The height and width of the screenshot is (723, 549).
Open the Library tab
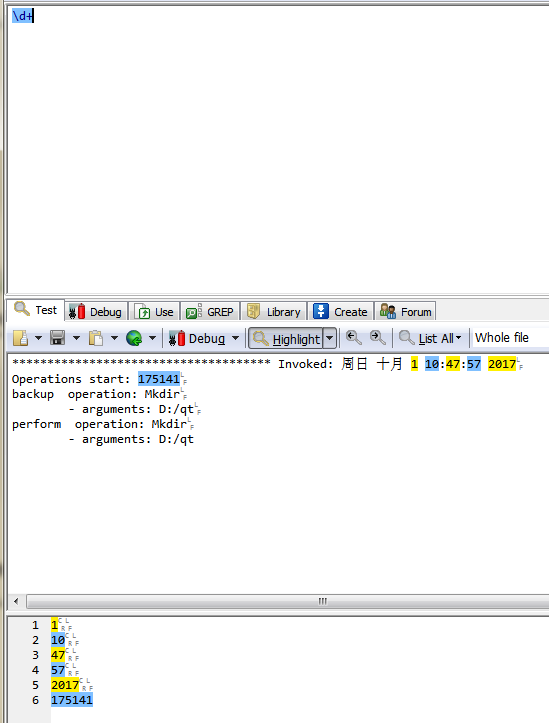273,312
